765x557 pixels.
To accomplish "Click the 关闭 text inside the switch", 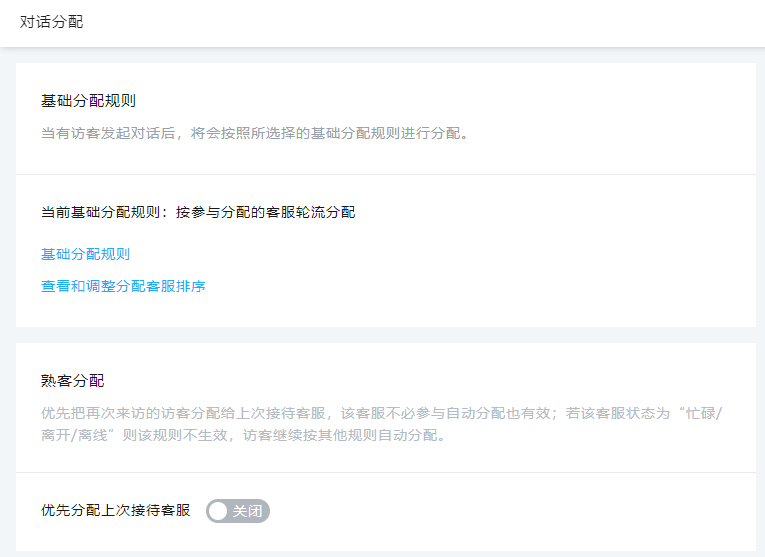I will (247, 511).
